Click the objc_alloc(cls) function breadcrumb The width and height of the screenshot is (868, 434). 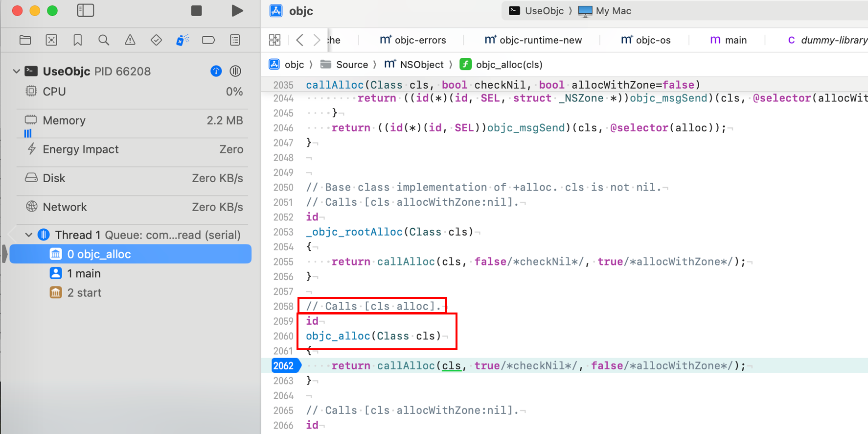(502, 65)
